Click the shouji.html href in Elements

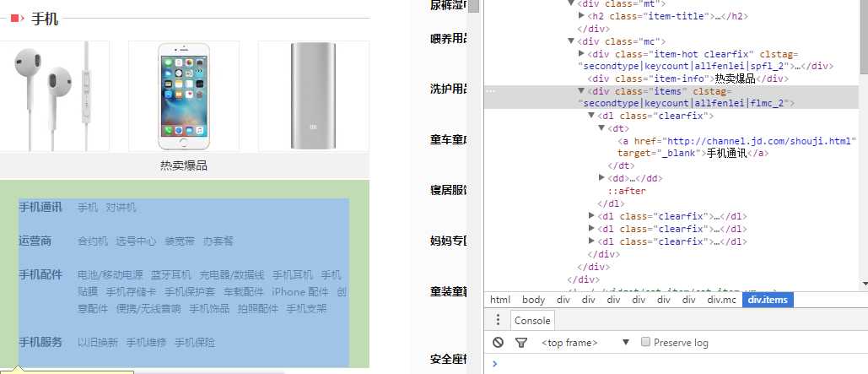point(761,141)
